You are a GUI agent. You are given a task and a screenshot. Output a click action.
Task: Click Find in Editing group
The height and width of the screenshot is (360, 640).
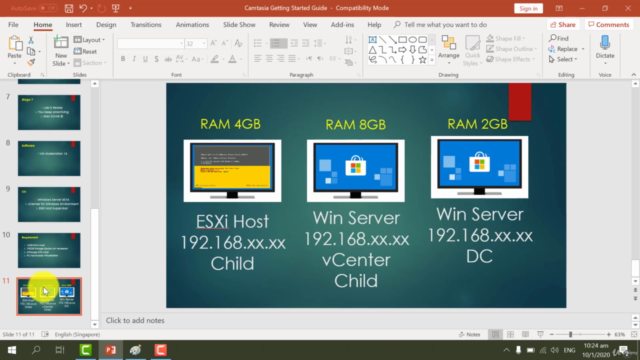tap(559, 38)
